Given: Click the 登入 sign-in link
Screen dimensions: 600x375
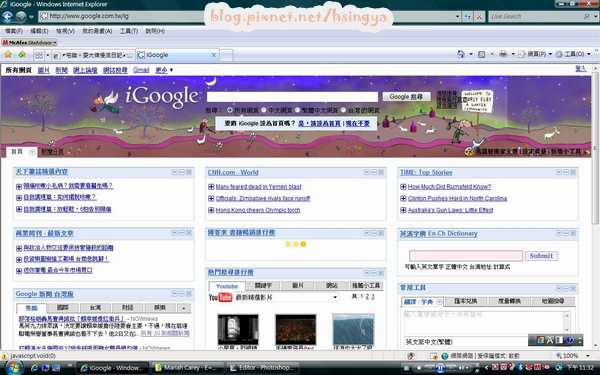Looking at the screenshot, I should point(580,69).
